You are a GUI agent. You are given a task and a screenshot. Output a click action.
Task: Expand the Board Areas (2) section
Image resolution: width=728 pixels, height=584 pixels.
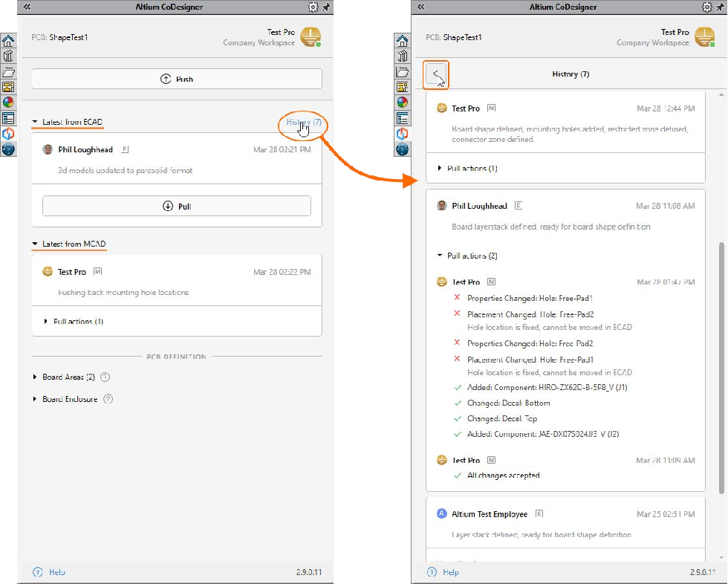tap(35, 377)
